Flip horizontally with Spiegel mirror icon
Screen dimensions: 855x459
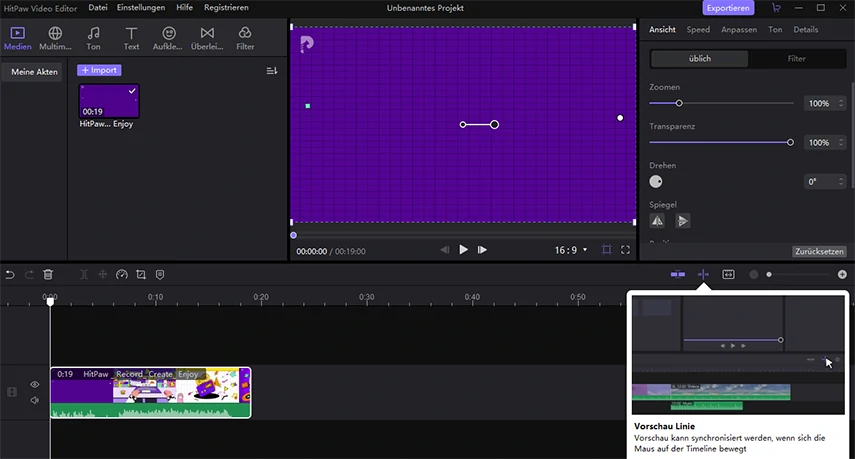(658, 221)
